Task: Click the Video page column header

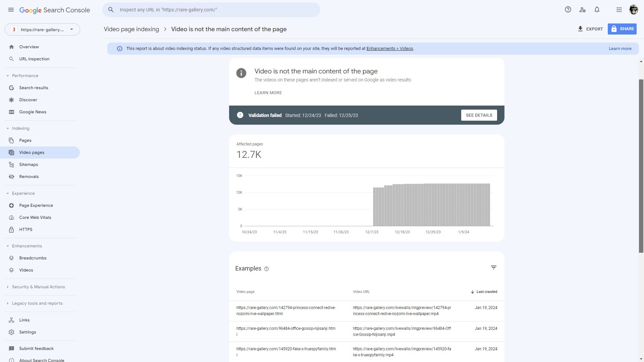Action: click(x=246, y=292)
